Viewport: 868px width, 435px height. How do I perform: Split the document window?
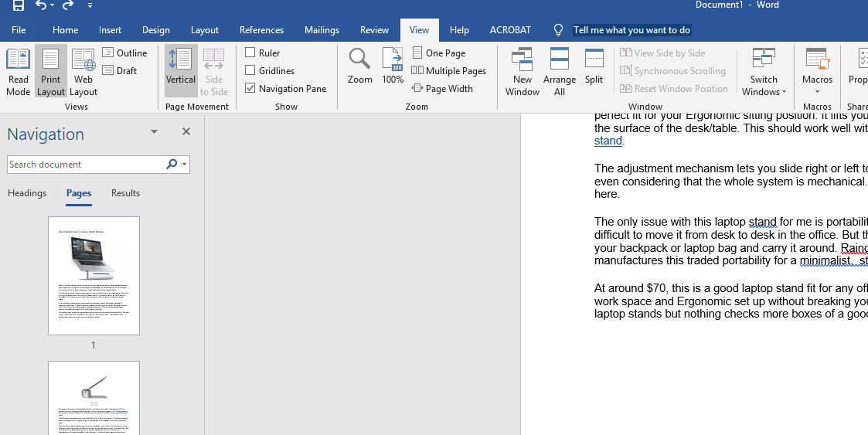coord(594,66)
